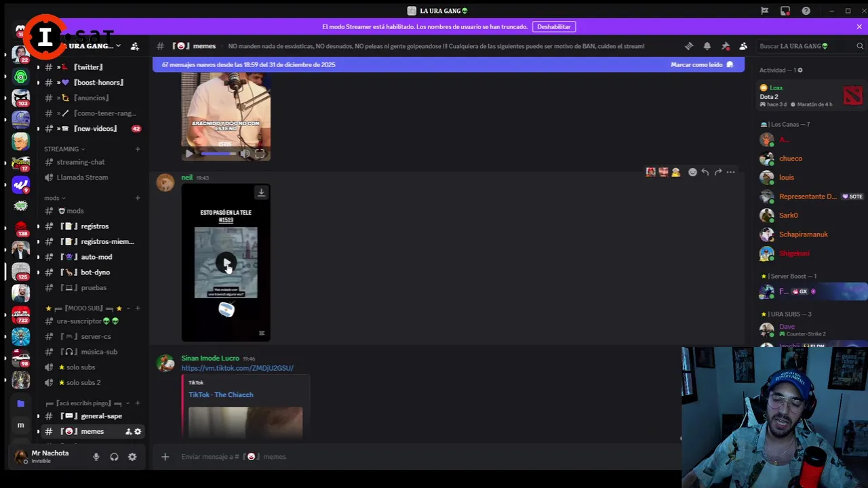Dismiss the Streamer mode banner
The width and height of the screenshot is (868, 488).
click(859, 26)
